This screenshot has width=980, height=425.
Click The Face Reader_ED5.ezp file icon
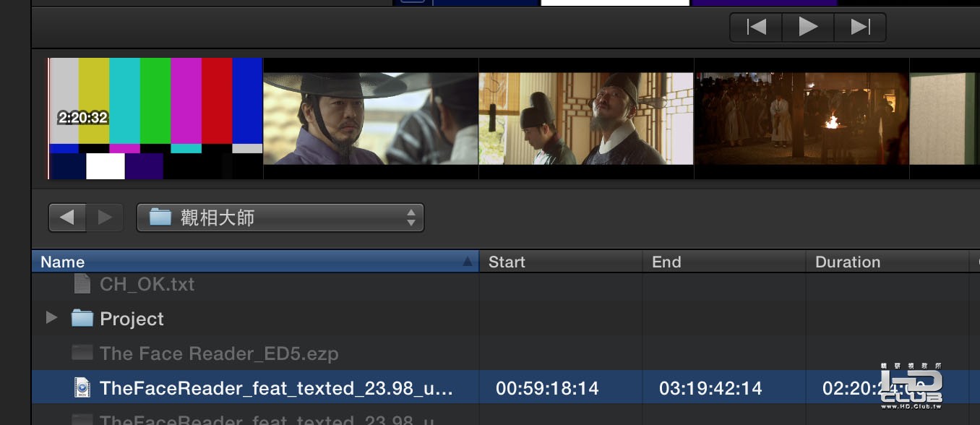click(x=82, y=353)
